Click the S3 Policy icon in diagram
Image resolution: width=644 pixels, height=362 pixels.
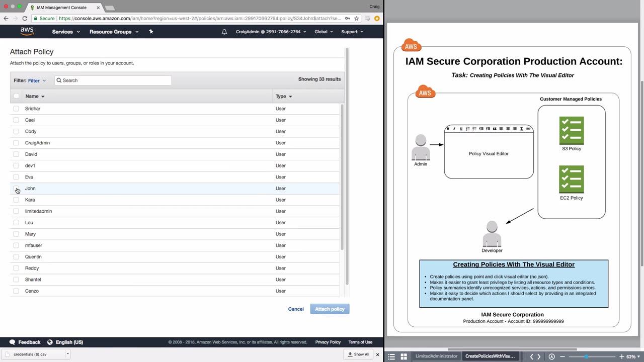coord(572,130)
